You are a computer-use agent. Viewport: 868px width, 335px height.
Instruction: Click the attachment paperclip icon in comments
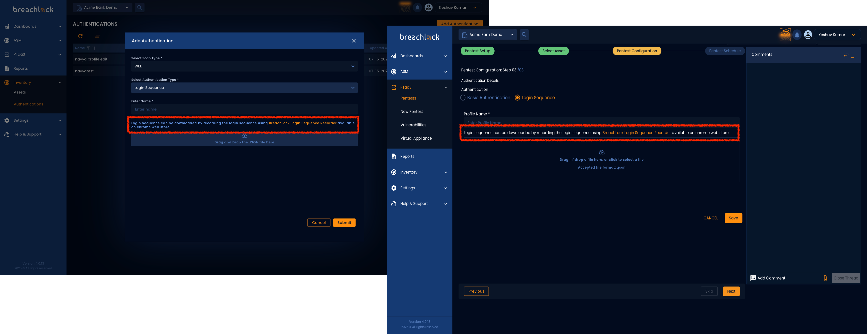pyautogui.click(x=825, y=278)
